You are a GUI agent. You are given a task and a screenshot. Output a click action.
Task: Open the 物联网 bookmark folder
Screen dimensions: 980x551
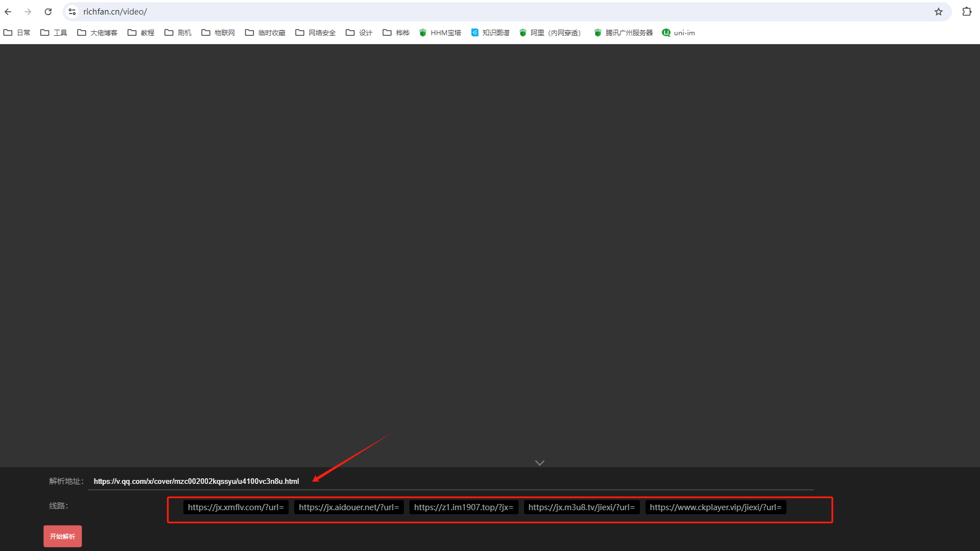pos(218,33)
